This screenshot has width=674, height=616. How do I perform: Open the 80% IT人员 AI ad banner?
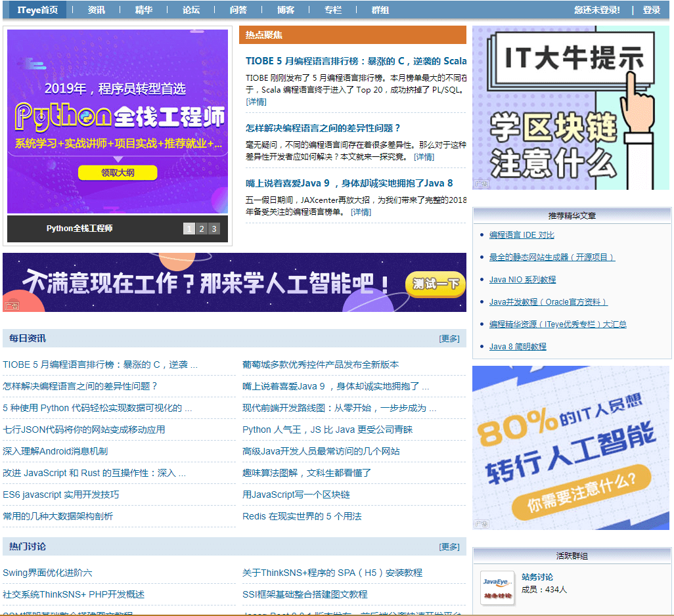click(570, 448)
